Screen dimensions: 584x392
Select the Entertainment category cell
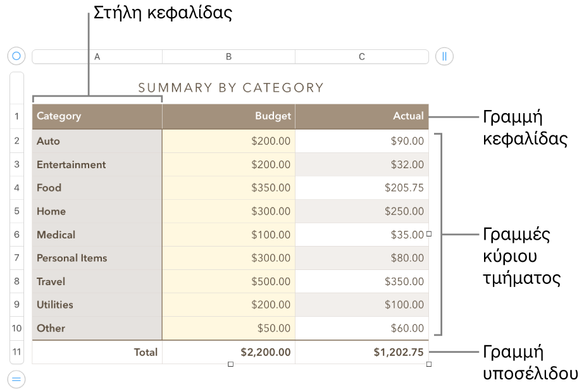tap(97, 164)
